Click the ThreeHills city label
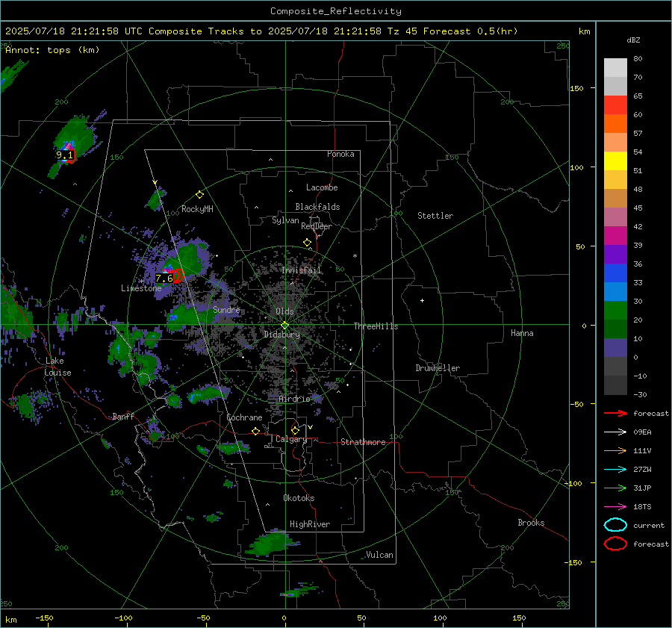The width and height of the screenshot is (672, 628). (x=376, y=326)
